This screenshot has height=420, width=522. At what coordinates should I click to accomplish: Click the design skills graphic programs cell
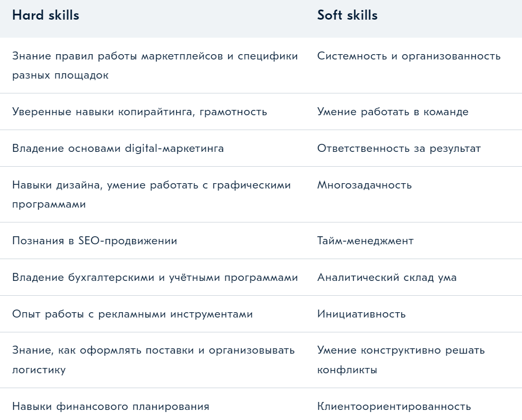(151, 194)
